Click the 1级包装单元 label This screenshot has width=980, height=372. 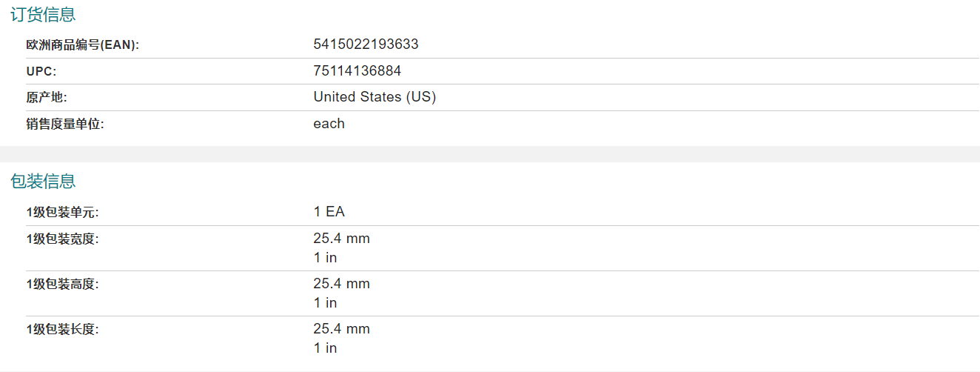tap(62, 213)
